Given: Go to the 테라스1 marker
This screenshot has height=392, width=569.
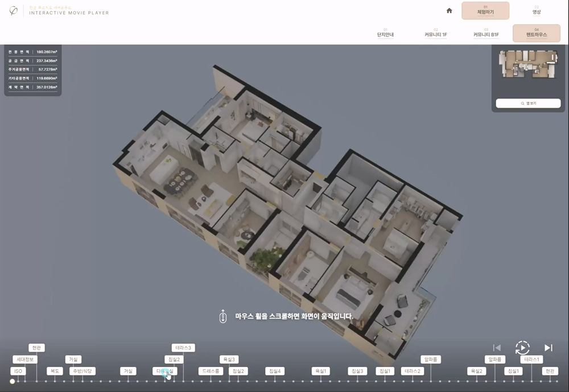Looking at the screenshot, I should [x=531, y=360].
